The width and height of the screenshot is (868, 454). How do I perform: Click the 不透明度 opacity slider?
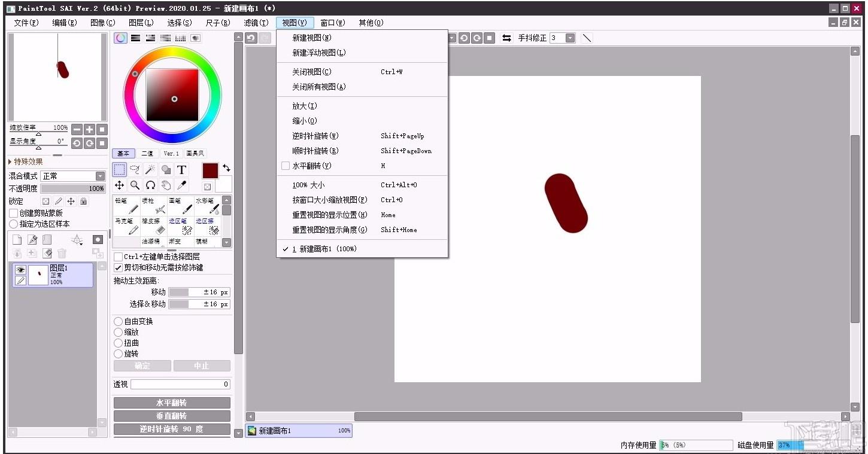(73, 188)
